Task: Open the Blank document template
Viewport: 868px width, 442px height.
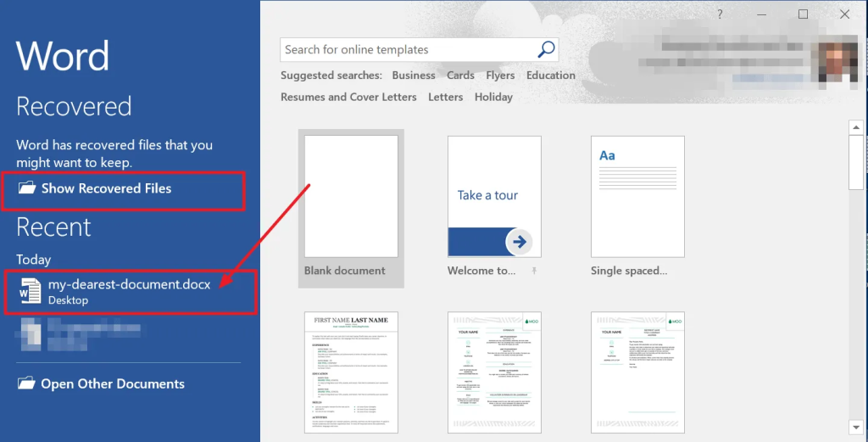Action: [x=351, y=197]
